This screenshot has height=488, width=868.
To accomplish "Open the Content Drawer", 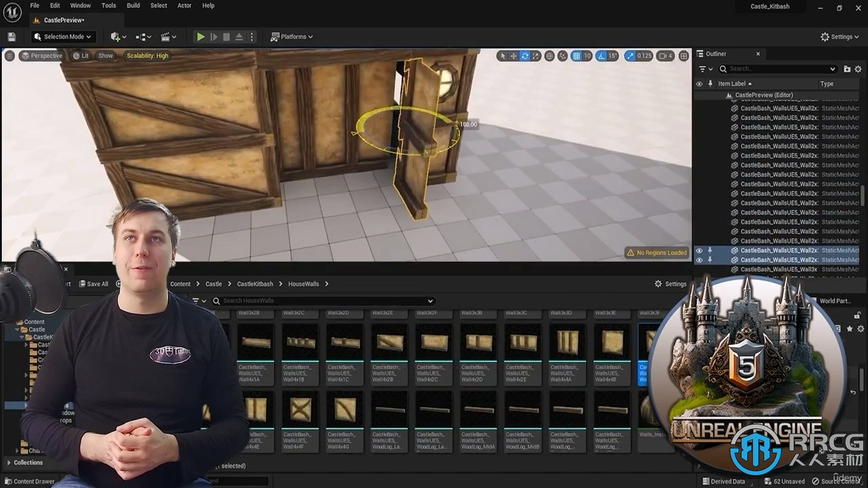I will [x=30, y=481].
